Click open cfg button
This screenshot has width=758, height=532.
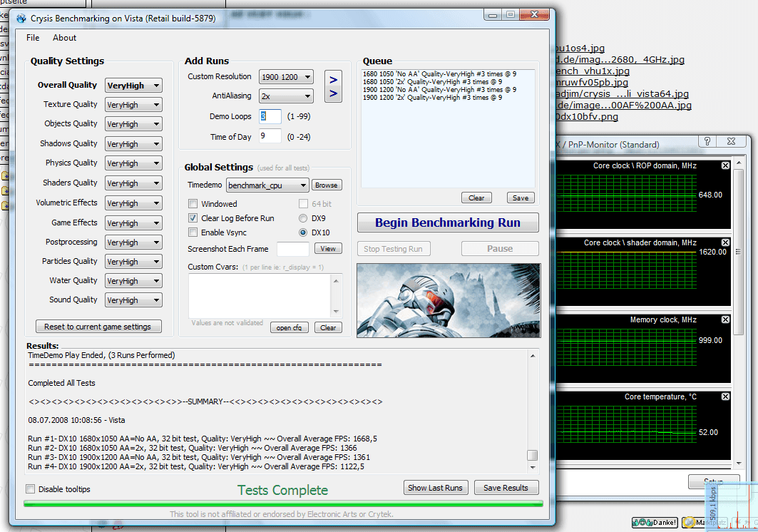pyautogui.click(x=289, y=327)
